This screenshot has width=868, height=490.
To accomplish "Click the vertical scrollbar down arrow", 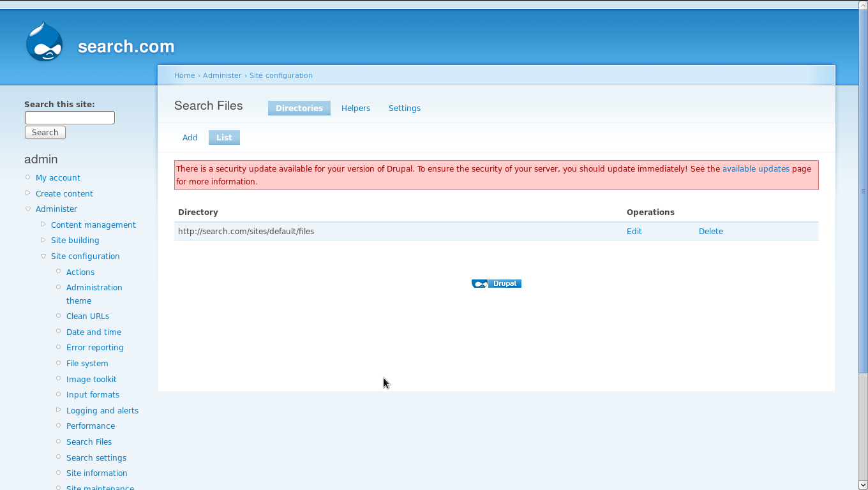I will pyautogui.click(x=863, y=485).
